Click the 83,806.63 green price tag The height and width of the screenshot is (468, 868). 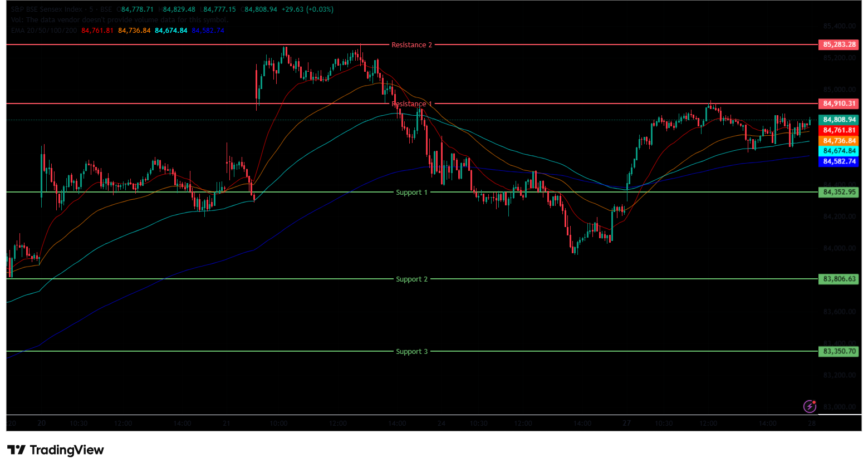pos(838,279)
